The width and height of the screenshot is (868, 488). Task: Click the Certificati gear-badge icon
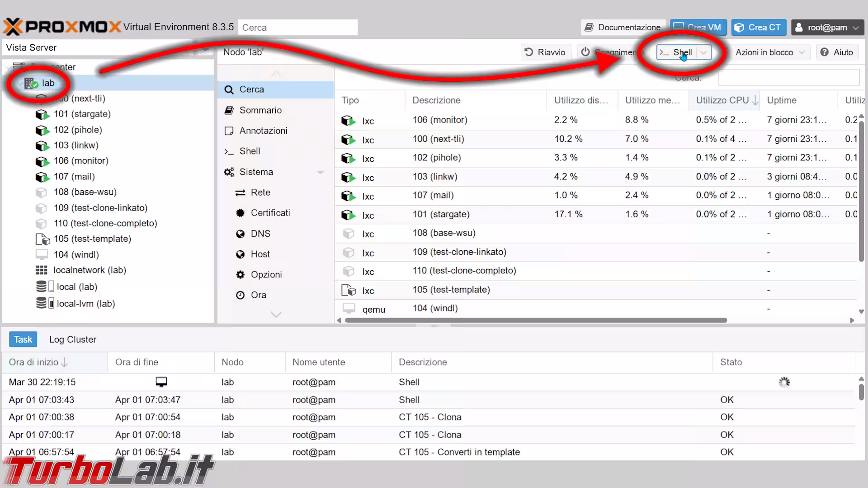coord(240,213)
